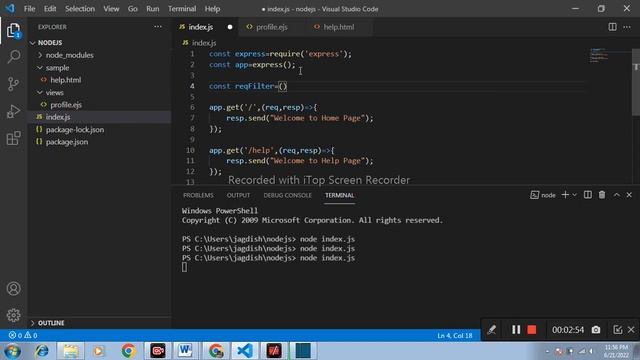The width and height of the screenshot is (640, 360).
Task: Switch to the DEBUG CONSOLE tab
Action: click(287, 195)
